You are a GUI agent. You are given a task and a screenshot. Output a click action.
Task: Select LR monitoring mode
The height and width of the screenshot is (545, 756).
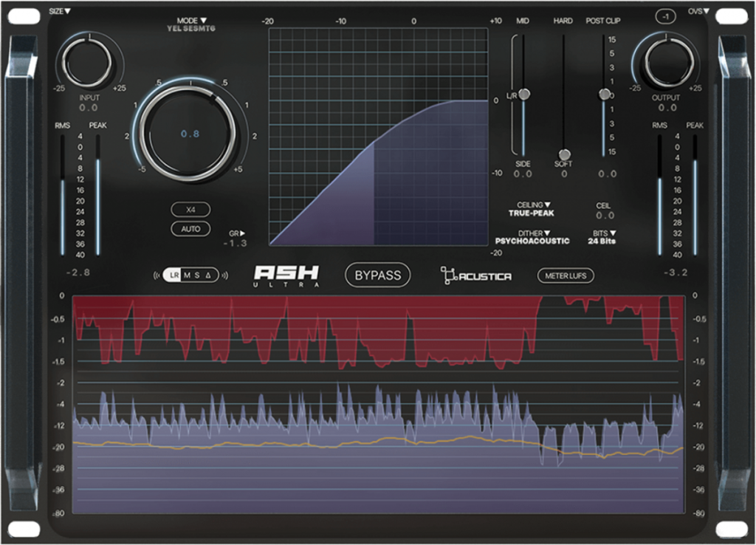(x=174, y=275)
